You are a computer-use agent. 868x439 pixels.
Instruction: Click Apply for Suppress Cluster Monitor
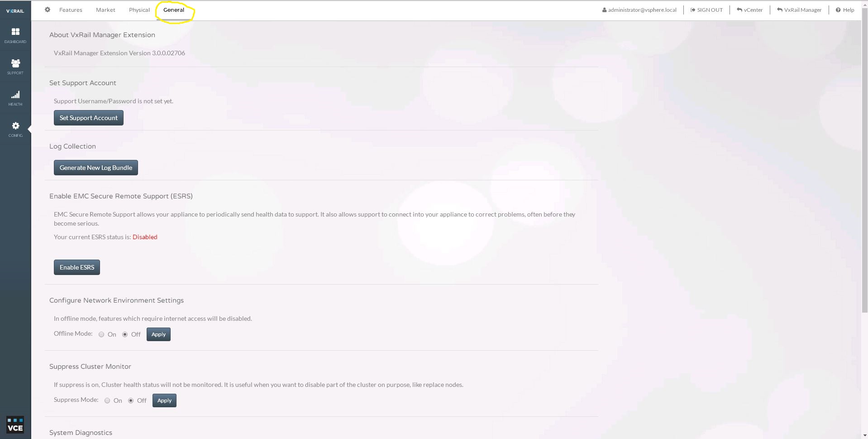point(164,400)
